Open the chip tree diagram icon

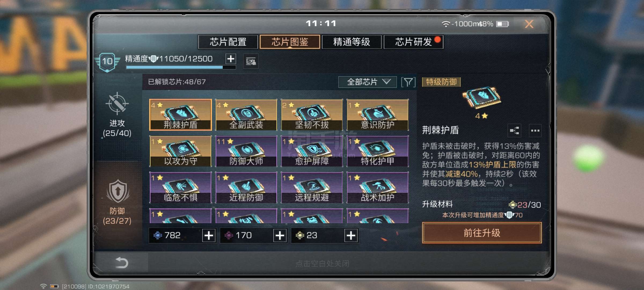click(x=514, y=130)
